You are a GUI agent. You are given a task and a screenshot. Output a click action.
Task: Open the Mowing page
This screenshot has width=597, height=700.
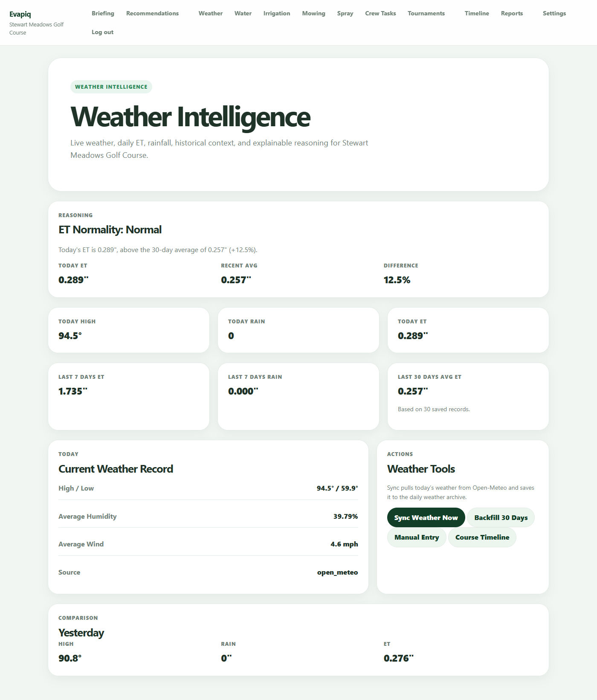(313, 13)
